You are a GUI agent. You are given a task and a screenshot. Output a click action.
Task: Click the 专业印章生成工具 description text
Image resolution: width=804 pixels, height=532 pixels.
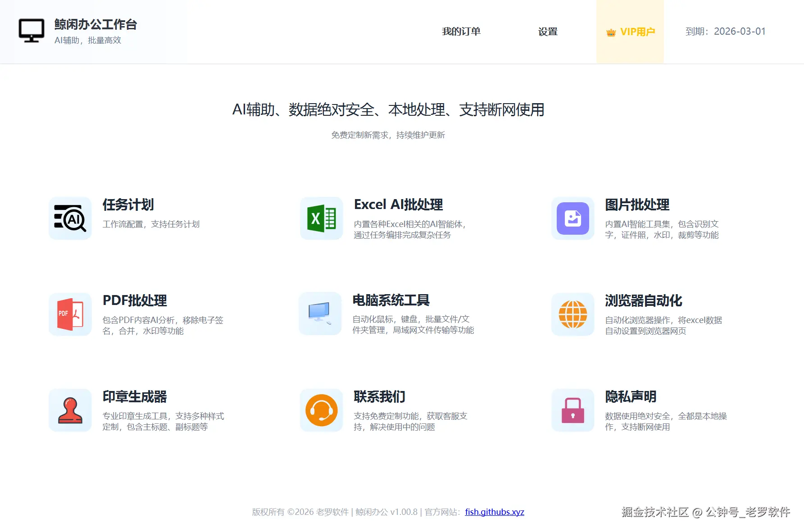click(x=163, y=422)
